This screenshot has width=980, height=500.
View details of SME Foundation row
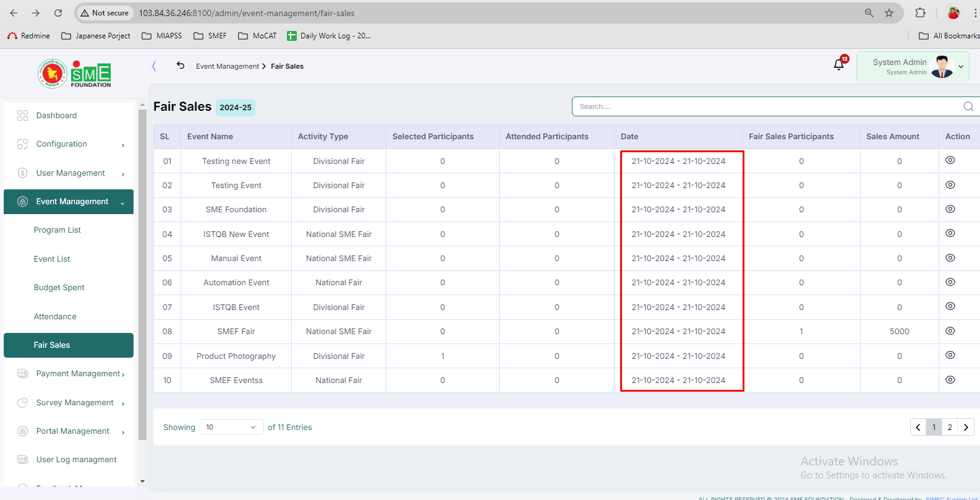(x=950, y=209)
